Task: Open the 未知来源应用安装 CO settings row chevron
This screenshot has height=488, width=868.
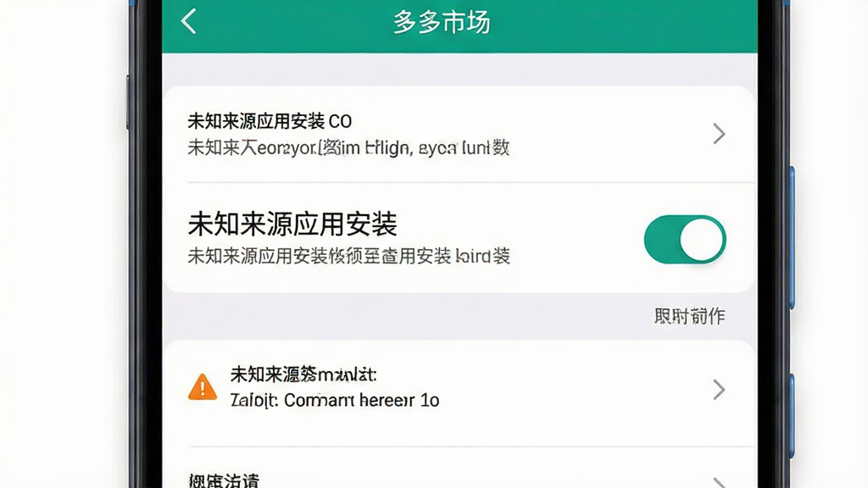Action: (x=719, y=133)
